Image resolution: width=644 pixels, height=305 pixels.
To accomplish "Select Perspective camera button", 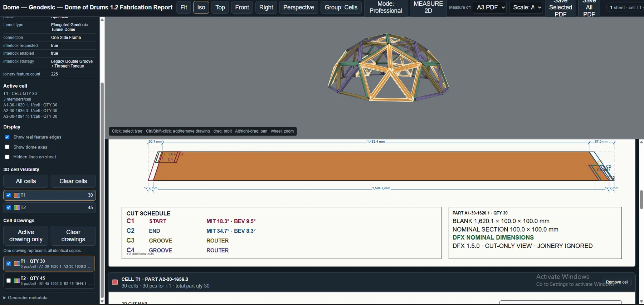I will tap(299, 7).
